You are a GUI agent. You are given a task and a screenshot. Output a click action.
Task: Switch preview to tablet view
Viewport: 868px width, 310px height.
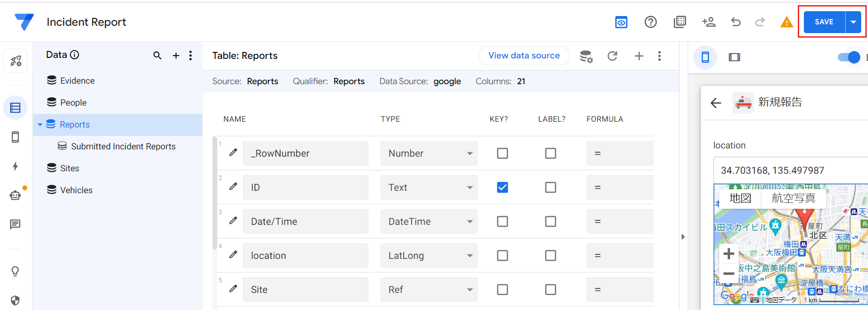click(x=734, y=57)
